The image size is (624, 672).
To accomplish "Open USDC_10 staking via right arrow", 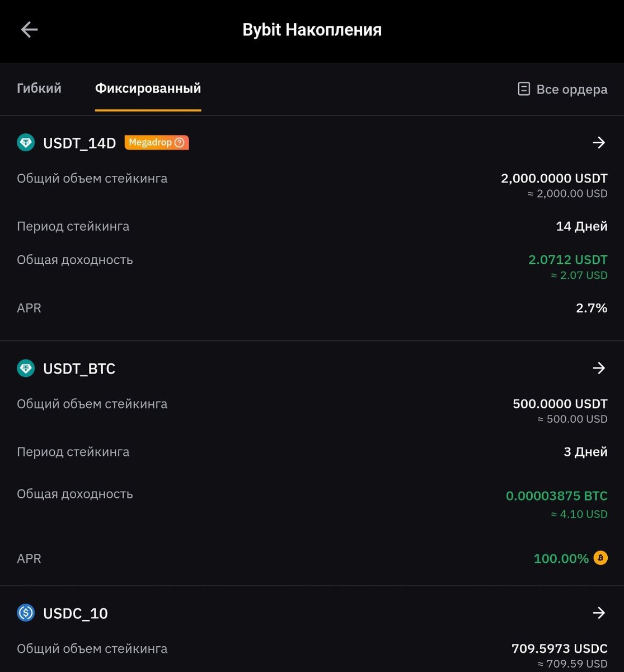I will tap(599, 613).
